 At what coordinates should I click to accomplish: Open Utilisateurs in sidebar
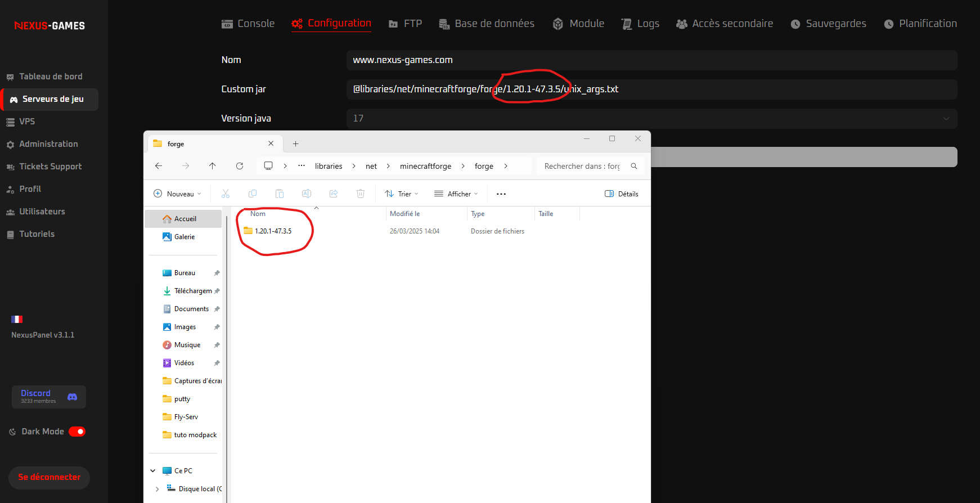[x=35, y=212]
